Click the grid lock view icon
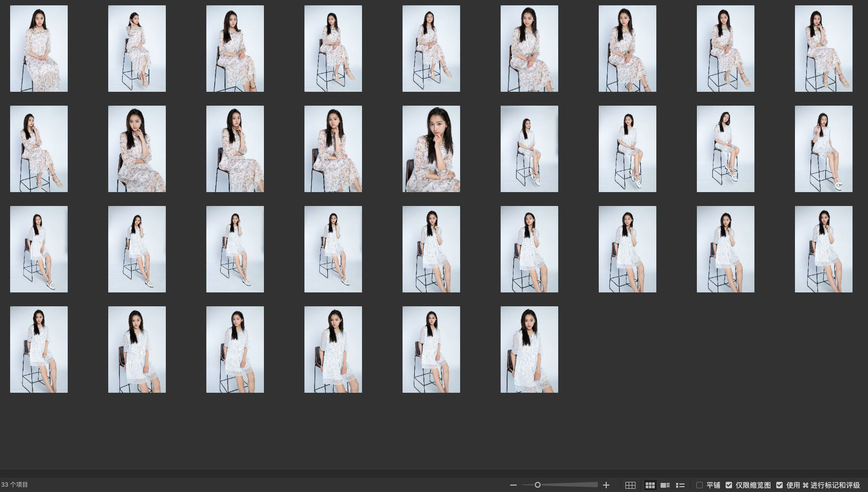Screen dimensions: 868x492 tap(630, 485)
